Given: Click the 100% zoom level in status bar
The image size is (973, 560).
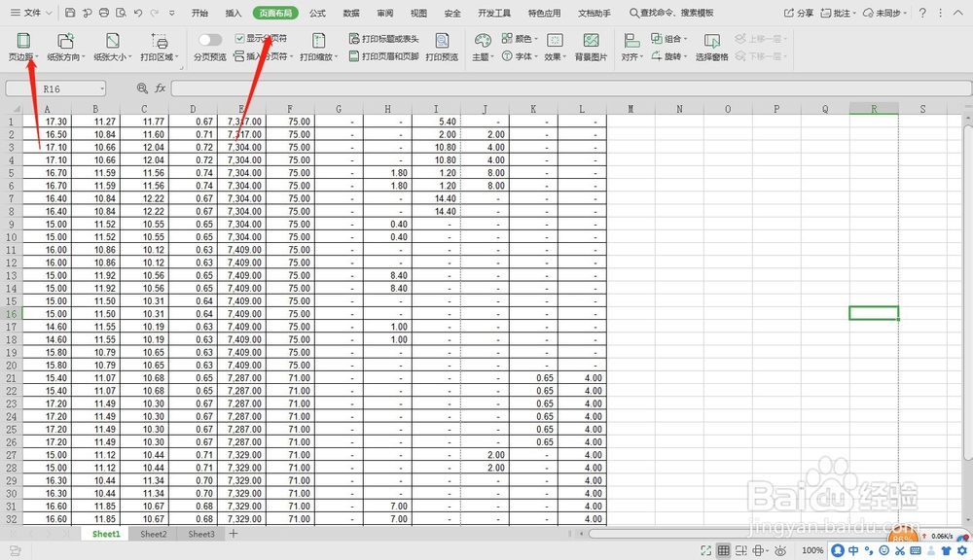Looking at the screenshot, I should click(x=812, y=550).
